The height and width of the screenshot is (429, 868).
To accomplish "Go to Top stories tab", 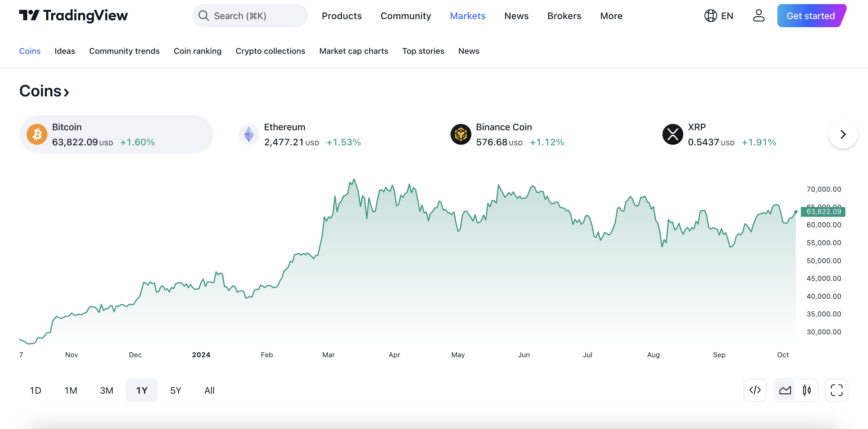I will coord(423,51).
